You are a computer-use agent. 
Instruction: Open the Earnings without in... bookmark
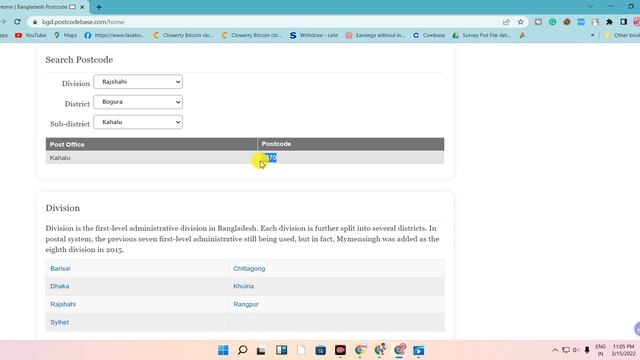click(375, 36)
